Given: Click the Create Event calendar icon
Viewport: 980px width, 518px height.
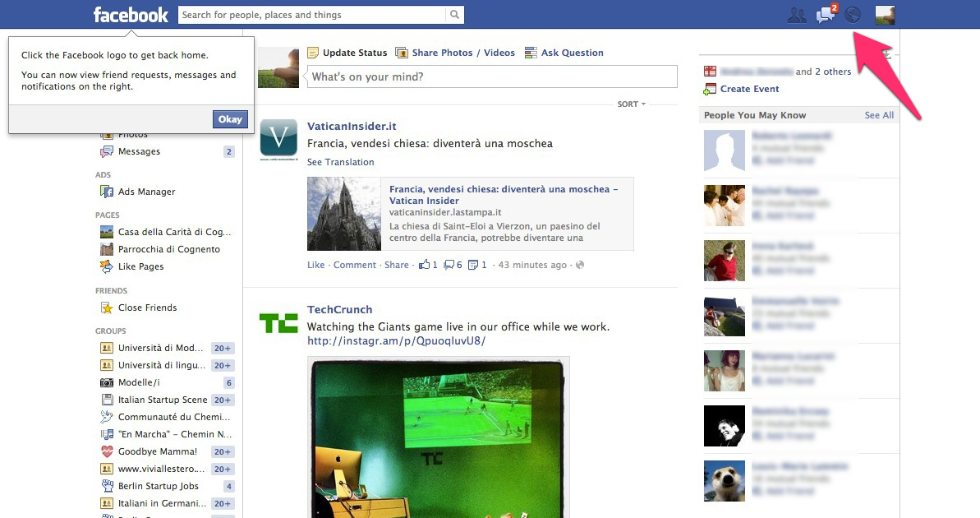Looking at the screenshot, I should tap(710, 89).
